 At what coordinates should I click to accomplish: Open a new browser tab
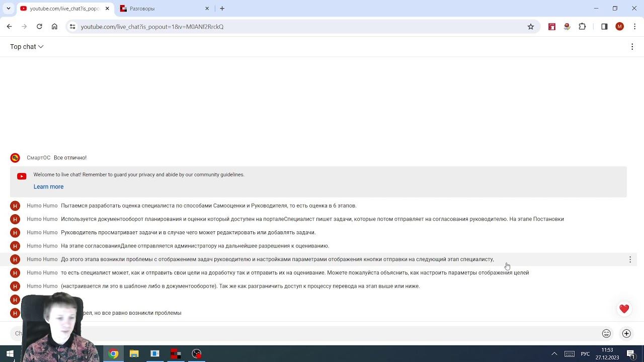pyautogui.click(x=222, y=9)
